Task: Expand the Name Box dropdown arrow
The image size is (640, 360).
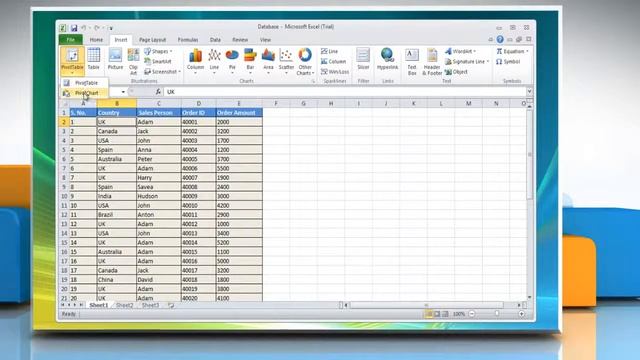Action: pos(123,92)
